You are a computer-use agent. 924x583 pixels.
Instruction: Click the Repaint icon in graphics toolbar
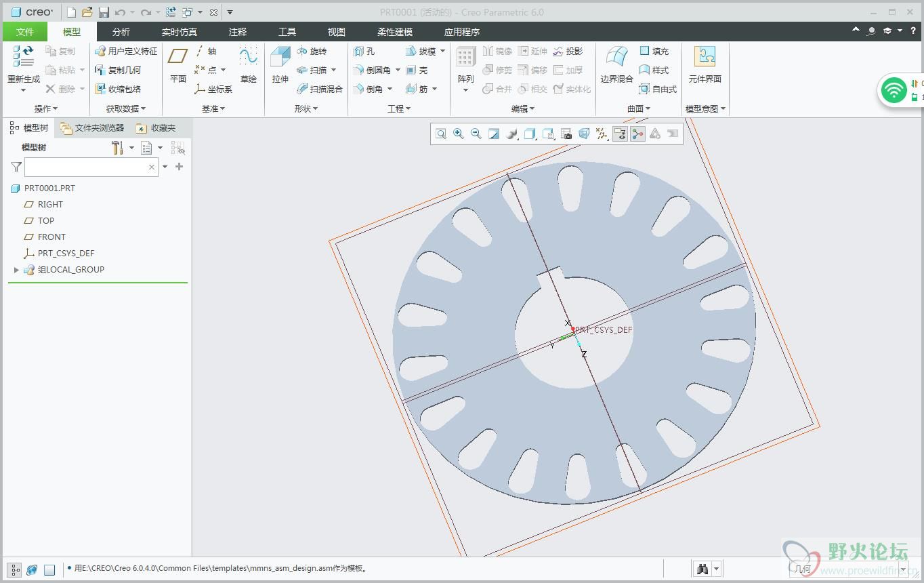[x=494, y=134]
